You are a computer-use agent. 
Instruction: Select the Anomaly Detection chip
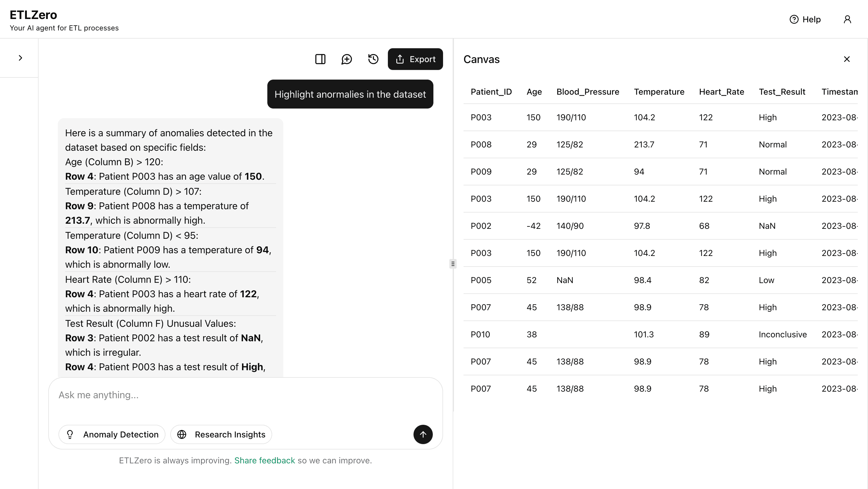coord(112,434)
